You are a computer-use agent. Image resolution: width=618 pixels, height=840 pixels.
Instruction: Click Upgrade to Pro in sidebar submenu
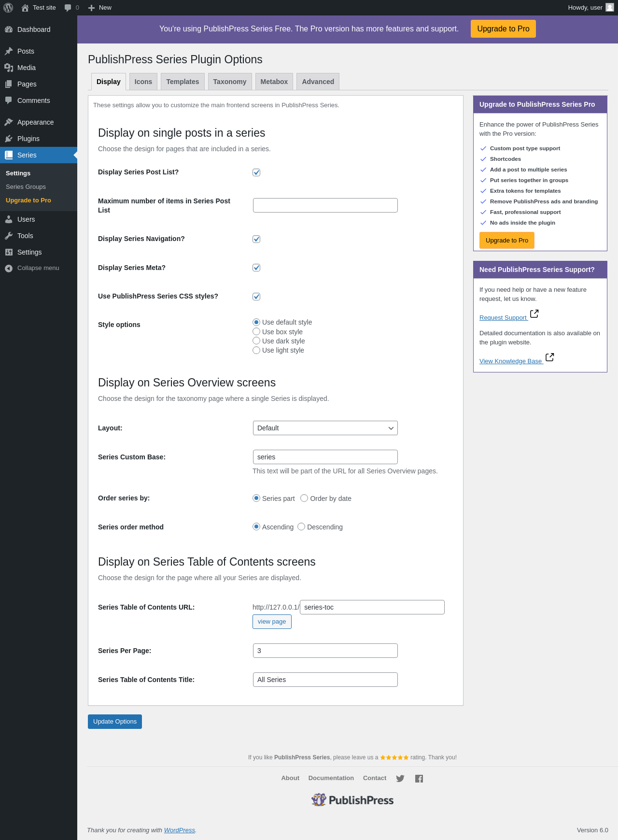28,200
